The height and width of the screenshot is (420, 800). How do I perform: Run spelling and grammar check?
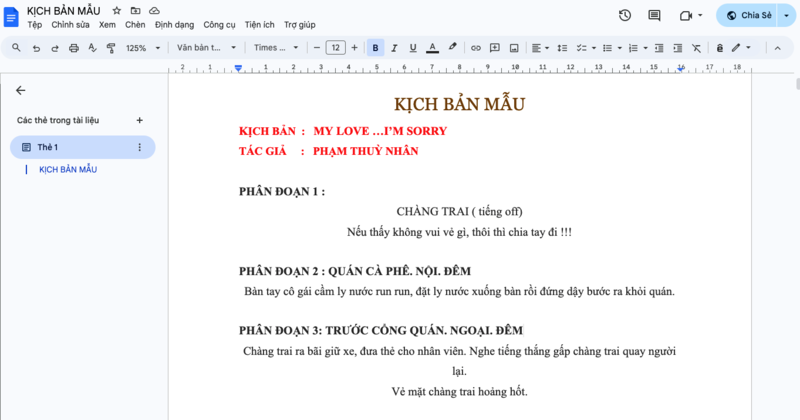tap(92, 48)
